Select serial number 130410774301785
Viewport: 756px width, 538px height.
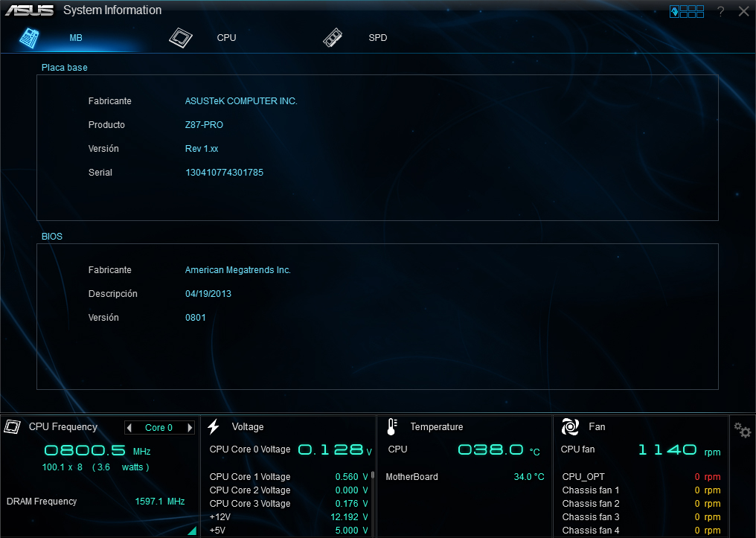224,173
